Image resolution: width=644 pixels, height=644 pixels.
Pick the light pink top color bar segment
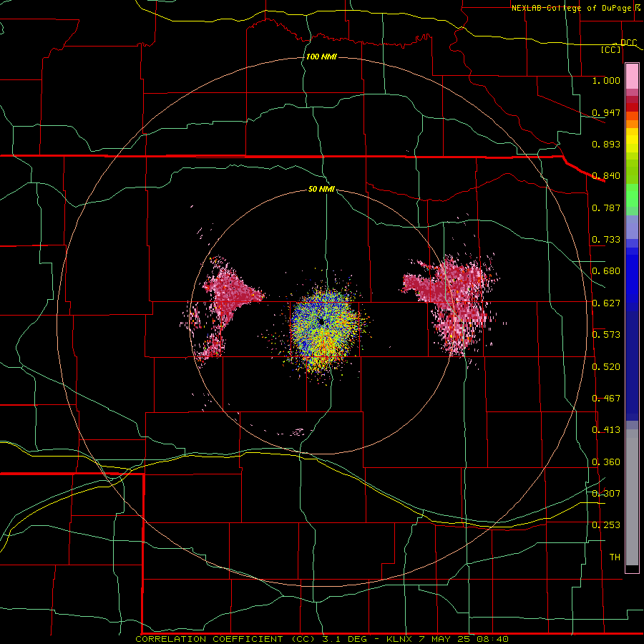(632, 76)
